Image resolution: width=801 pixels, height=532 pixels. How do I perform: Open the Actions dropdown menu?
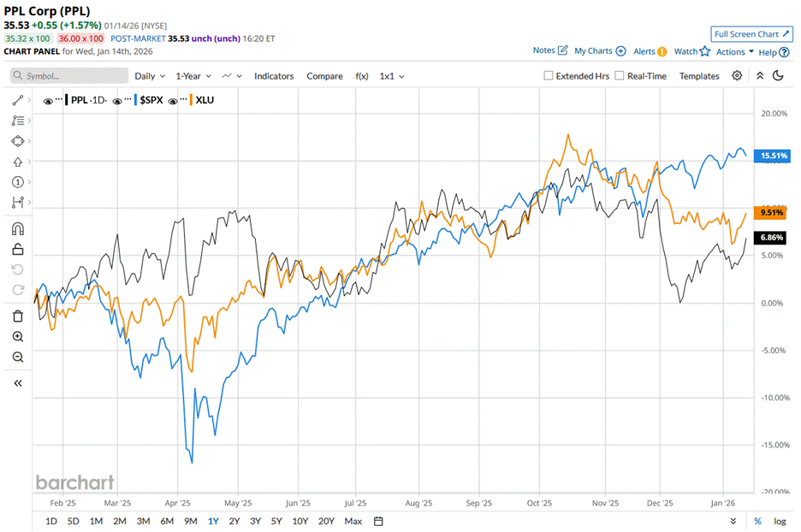[x=734, y=51]
